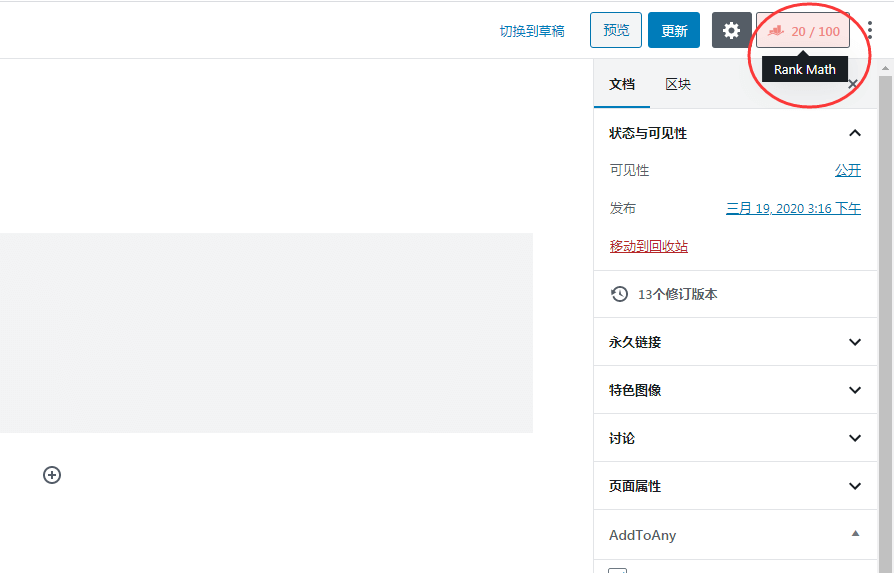Toggle the checkbox under AddToAny
This screenshot has width=894, height=573.
pyautogui.click(x=618, y=570)
